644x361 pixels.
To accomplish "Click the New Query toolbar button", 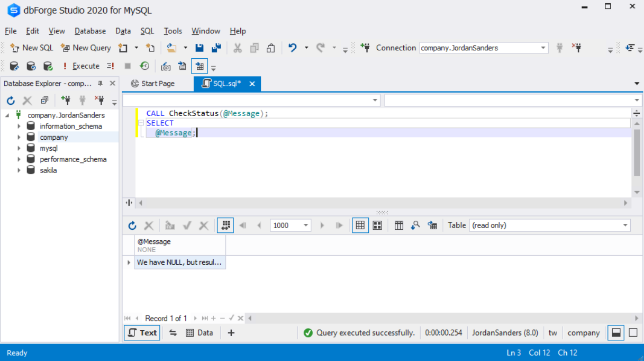I will (85, 48).
